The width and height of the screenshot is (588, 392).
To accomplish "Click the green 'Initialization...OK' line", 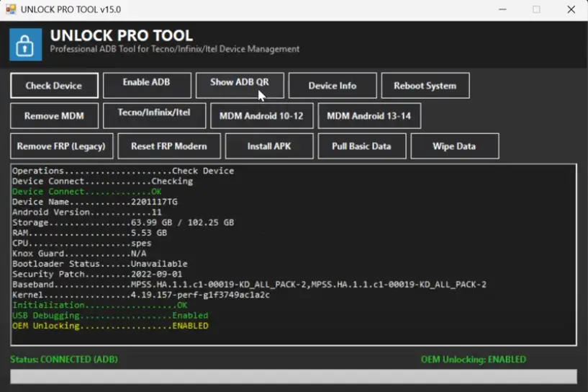I will click(x=100, y=306).
